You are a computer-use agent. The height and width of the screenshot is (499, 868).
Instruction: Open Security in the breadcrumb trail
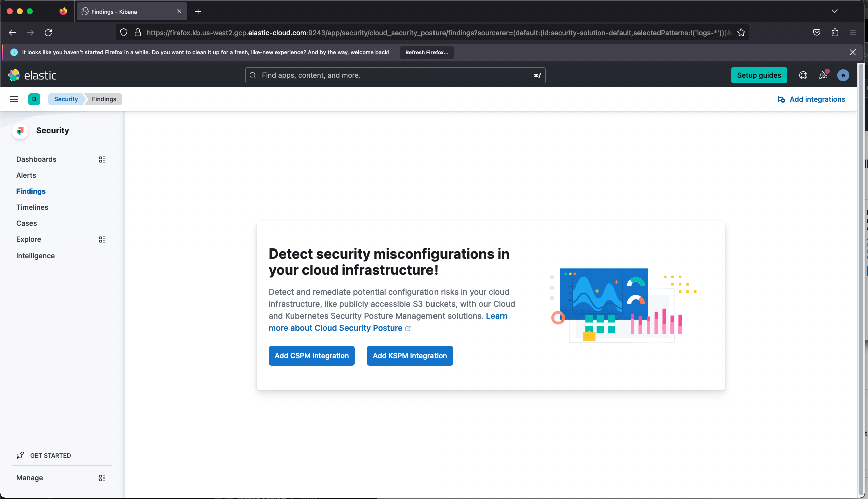coord(65,99)
